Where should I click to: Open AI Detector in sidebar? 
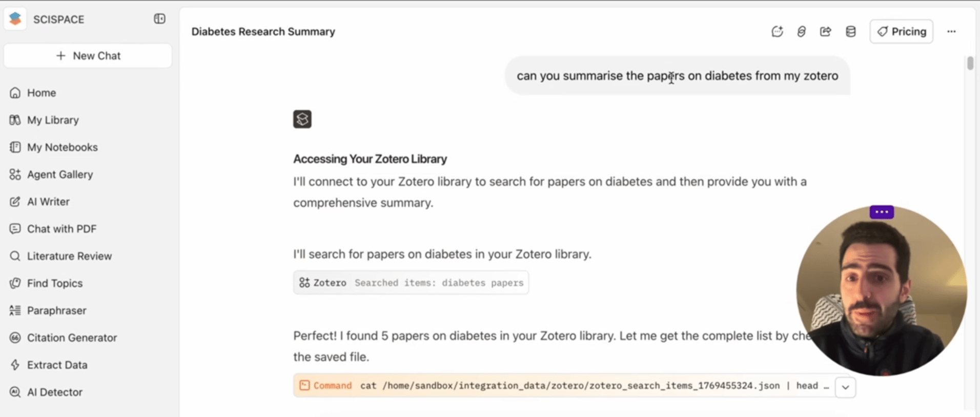[54, 392]
